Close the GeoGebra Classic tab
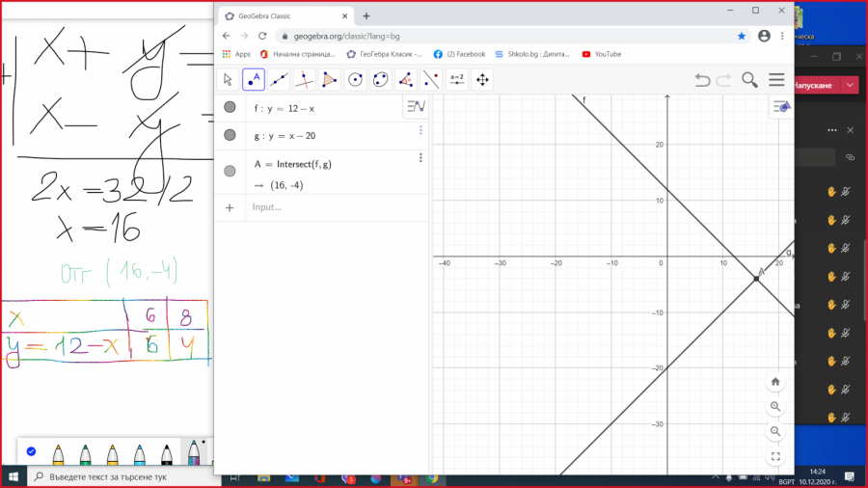Viewport: 868px width, 488px height. (345, 16)
